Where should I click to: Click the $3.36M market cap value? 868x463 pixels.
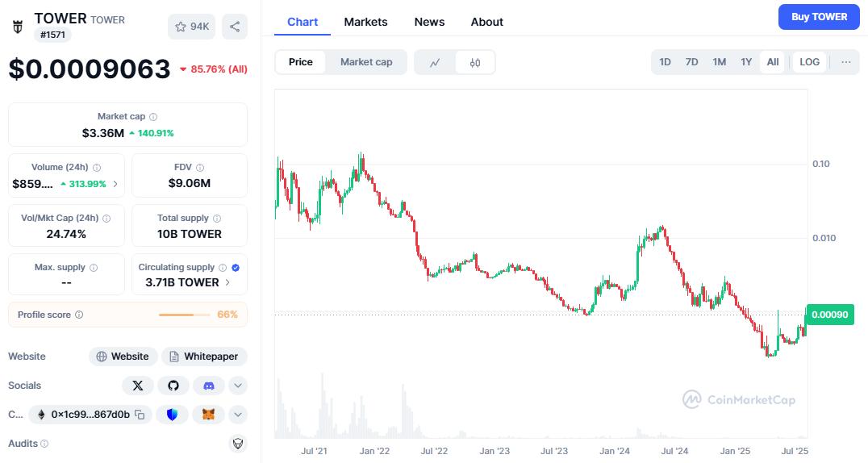pyautogui.click(x=103, y=133)
